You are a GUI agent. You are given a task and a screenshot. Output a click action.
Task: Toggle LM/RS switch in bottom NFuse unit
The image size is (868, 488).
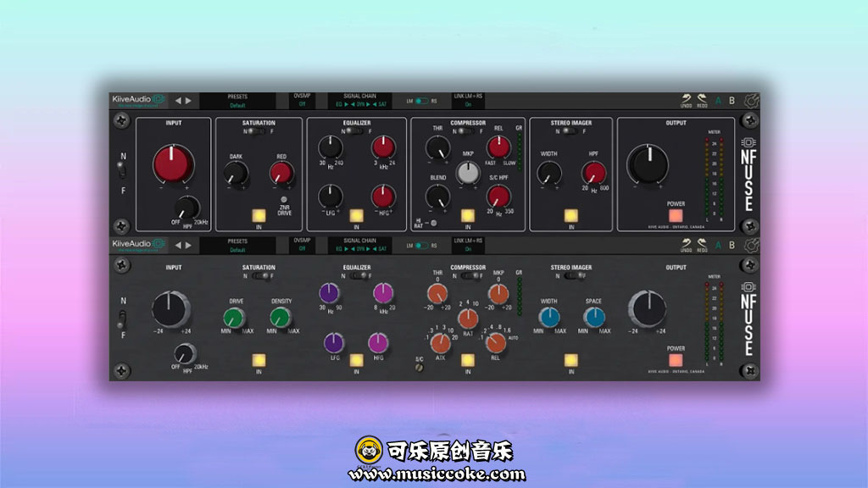click(x=422, y=246)
